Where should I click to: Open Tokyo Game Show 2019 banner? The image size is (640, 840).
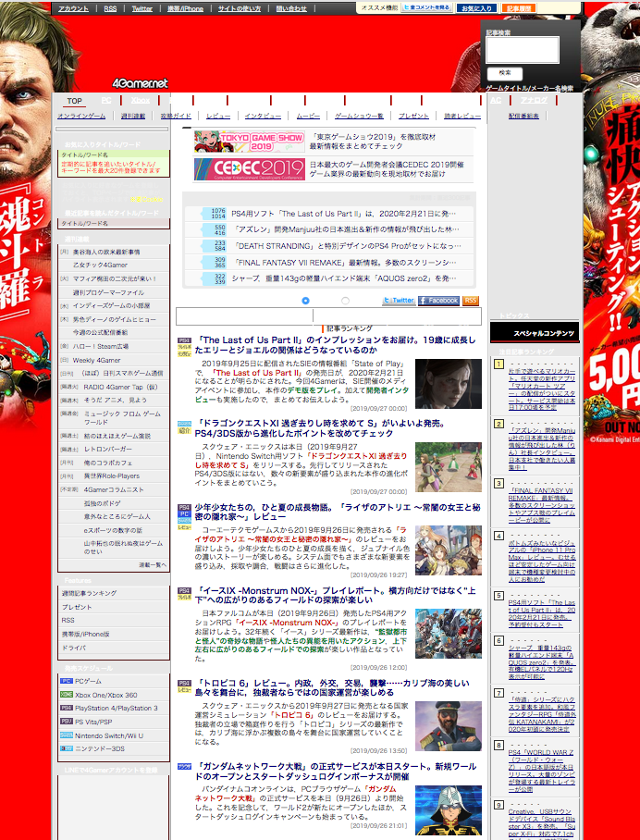(249, 142)
